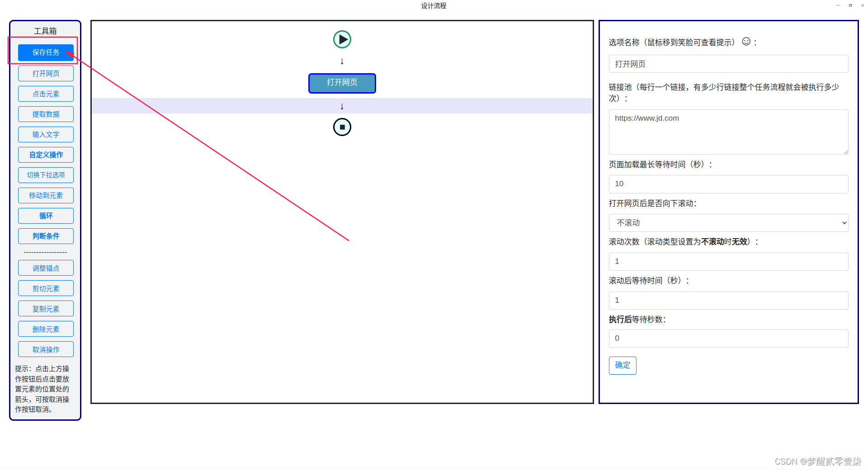Select the 切换下拉选项 tool
Screen dimensions: 868x470
point(46,175)
